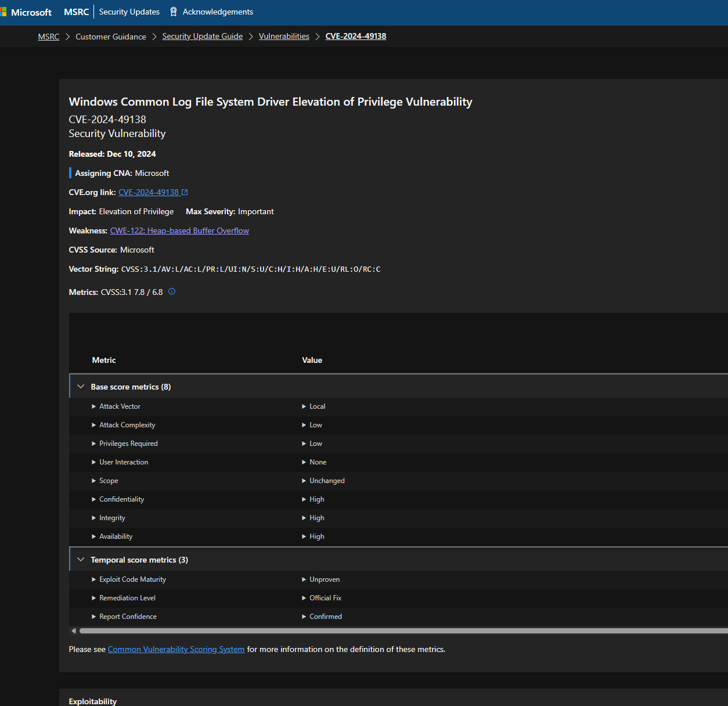
Task: Expand the Attack Vector metric row
Action: click(94, 406)
